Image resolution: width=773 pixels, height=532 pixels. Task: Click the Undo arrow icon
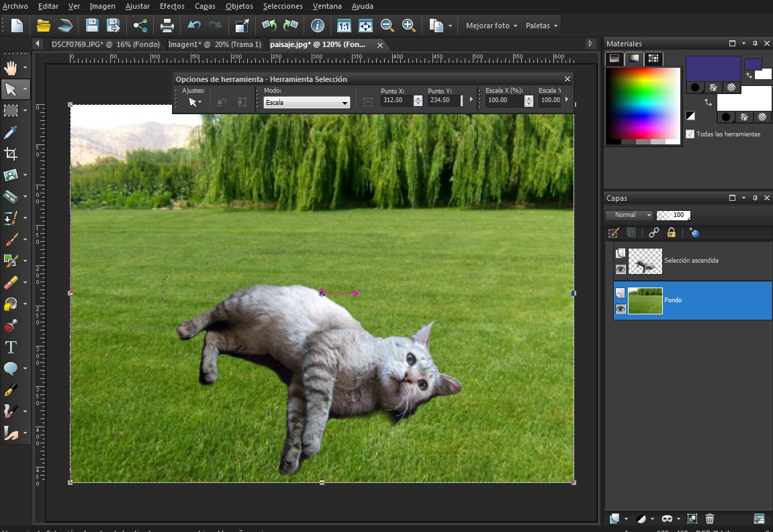point(194,26)
